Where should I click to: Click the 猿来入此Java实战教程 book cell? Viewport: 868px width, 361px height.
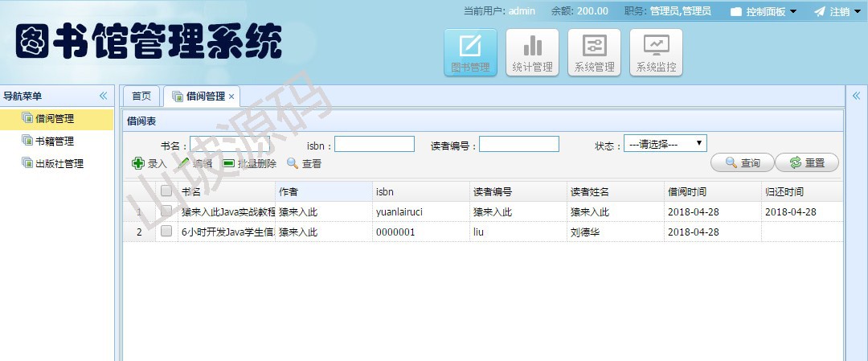pyautogui.click(x=227, y=211)
